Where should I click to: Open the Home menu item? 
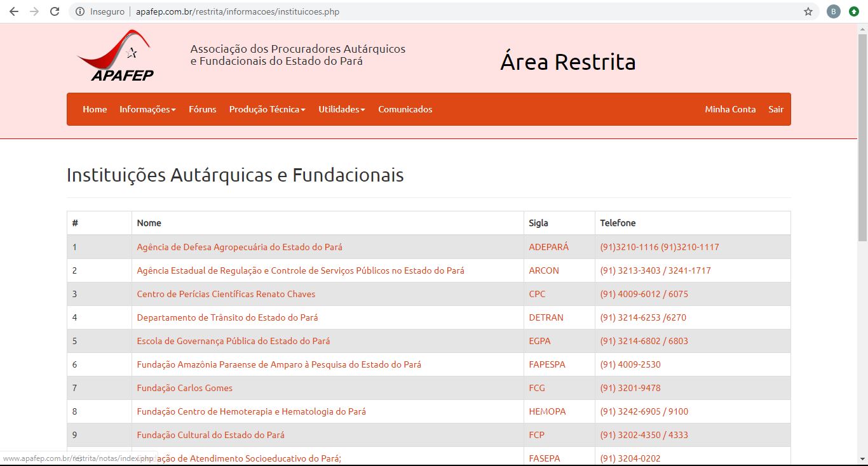tap(95, 109)
